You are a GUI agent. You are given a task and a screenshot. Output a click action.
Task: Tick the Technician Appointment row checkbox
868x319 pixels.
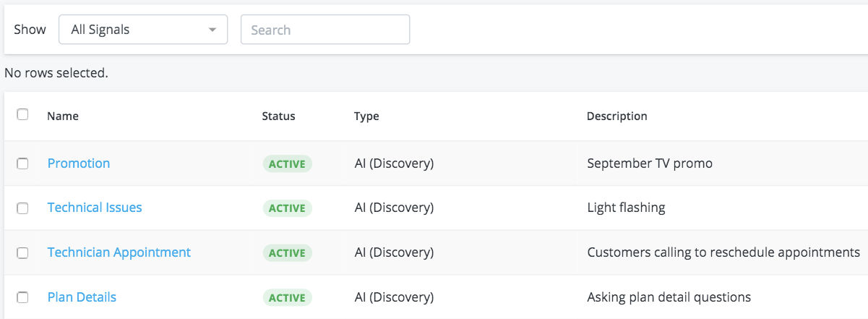pyautogui.click(x=22, y=253)
